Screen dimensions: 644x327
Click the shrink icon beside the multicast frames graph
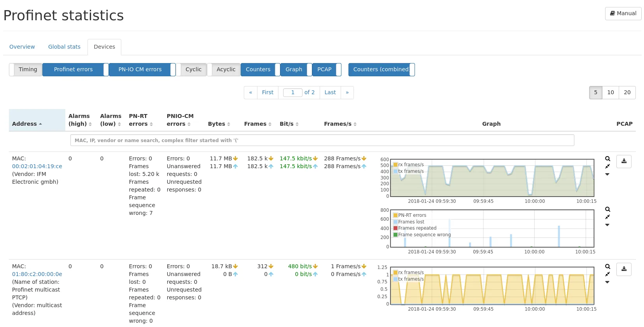(x=607, y=274)
